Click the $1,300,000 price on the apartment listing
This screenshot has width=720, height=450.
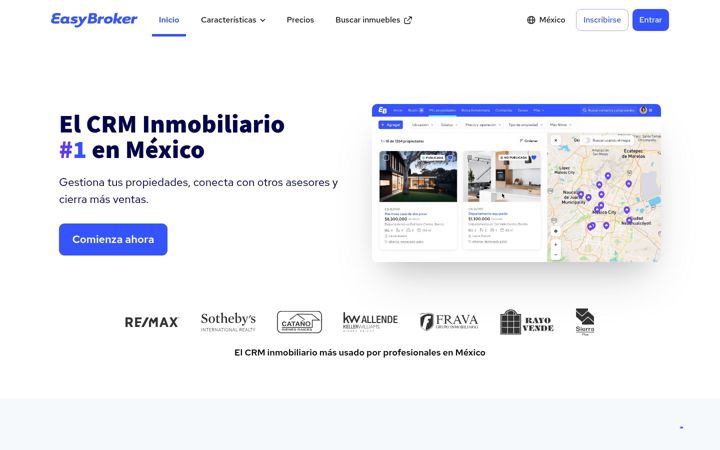click(x=479, y=219)
